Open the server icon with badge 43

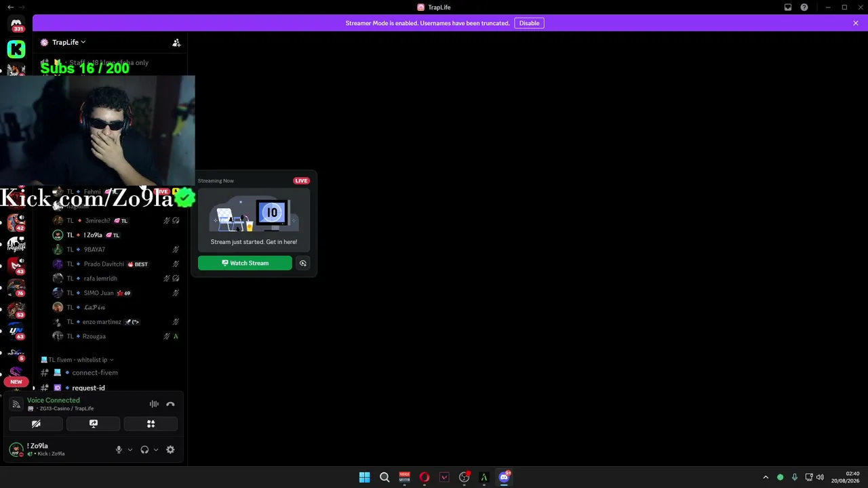[x=16, y=266]
